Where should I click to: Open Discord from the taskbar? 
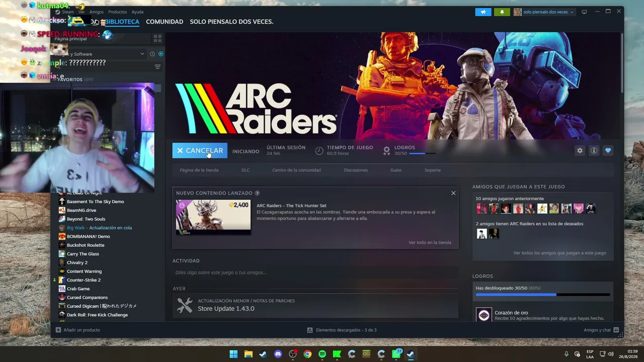point(278,354)
